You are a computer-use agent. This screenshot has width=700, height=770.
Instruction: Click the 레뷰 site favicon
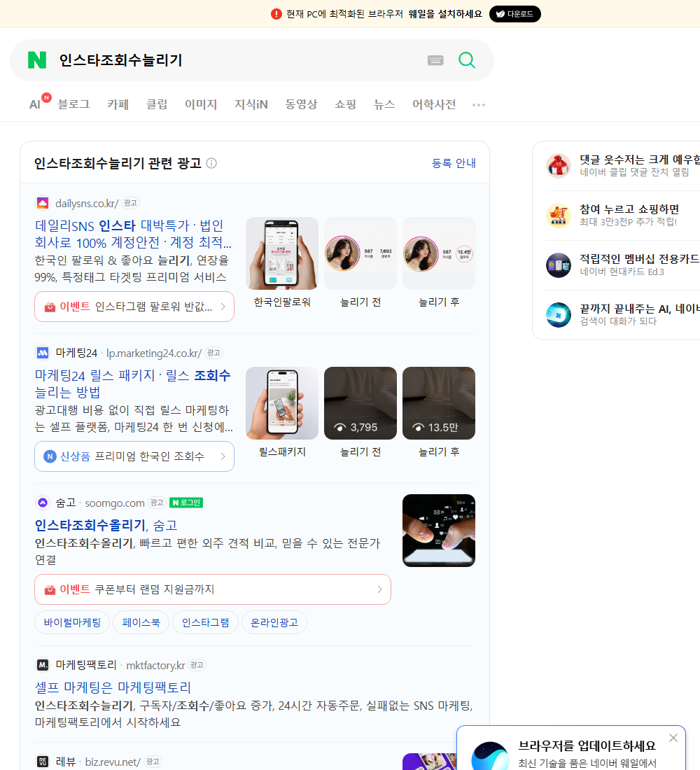click(43, 762)
